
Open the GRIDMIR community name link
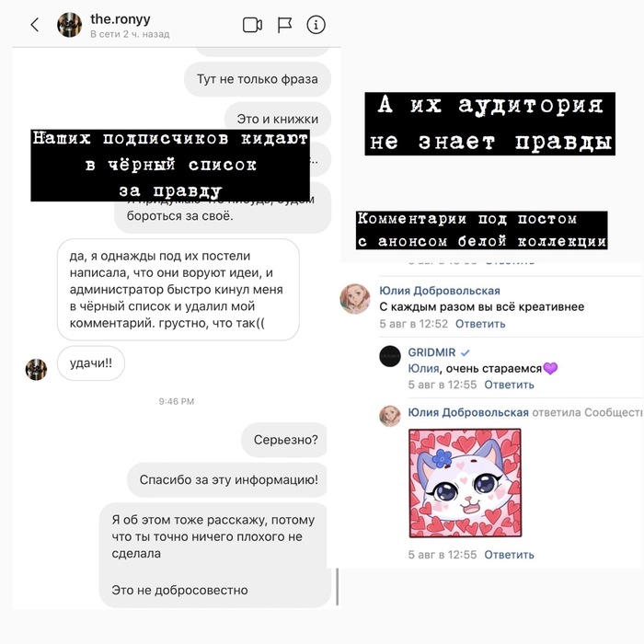pyautogui.click(x=431, y=352)
